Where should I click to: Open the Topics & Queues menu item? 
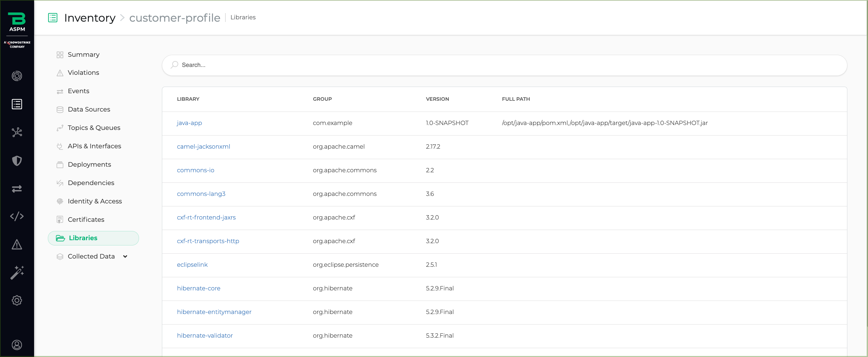pos(93,128)
